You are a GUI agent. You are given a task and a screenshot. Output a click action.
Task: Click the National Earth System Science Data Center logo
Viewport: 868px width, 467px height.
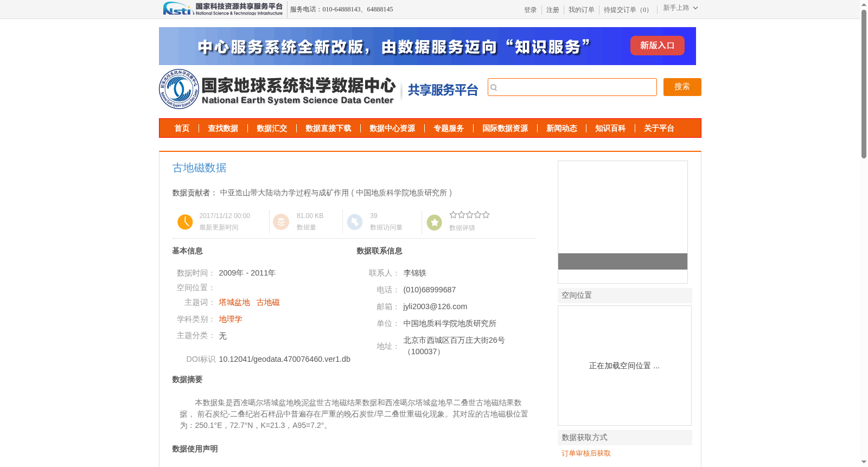pyautogui.click(x=278, y=89)
